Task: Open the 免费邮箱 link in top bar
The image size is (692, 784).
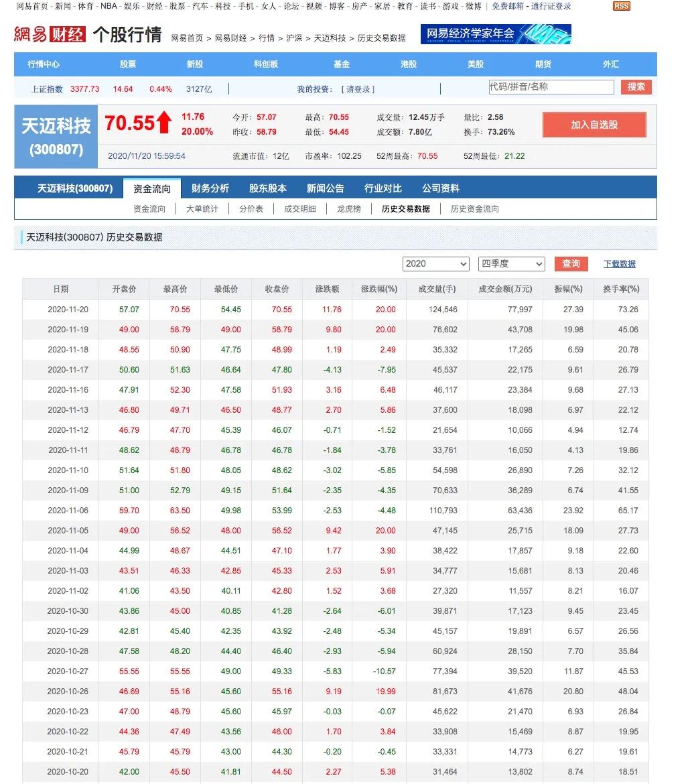Action: coord(508,6)
